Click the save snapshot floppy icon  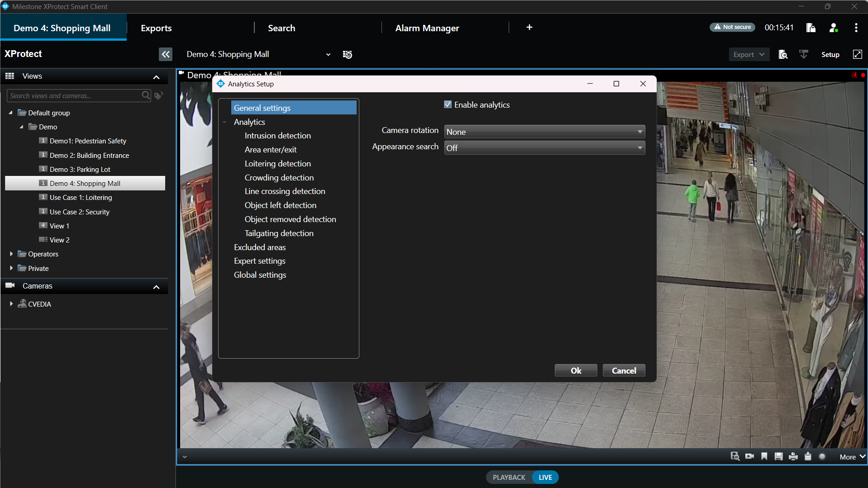[x=778, y=456]
